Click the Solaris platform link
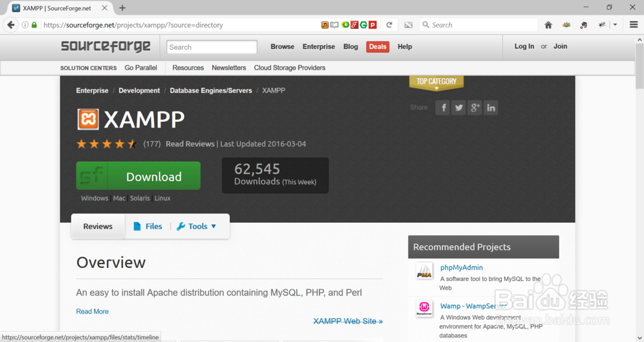 point(140,198)
